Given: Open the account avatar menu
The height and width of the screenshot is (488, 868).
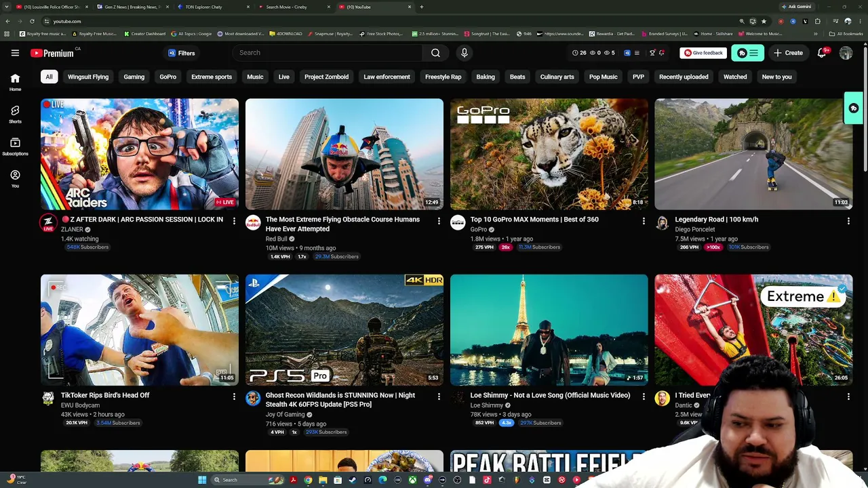Looking at the screenshot, I should coord(846,53).
